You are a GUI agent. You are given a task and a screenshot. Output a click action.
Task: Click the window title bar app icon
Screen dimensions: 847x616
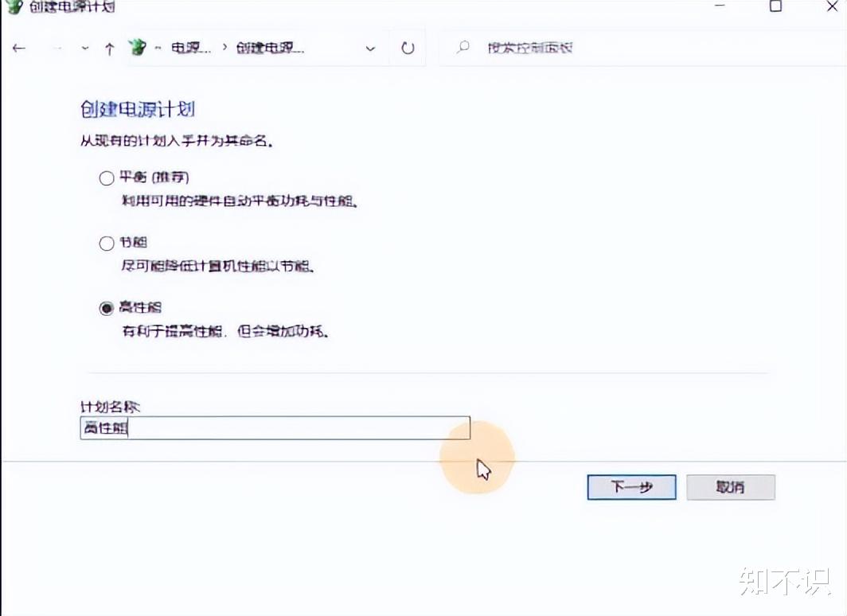pyautogui.click(x=14, y=6)
